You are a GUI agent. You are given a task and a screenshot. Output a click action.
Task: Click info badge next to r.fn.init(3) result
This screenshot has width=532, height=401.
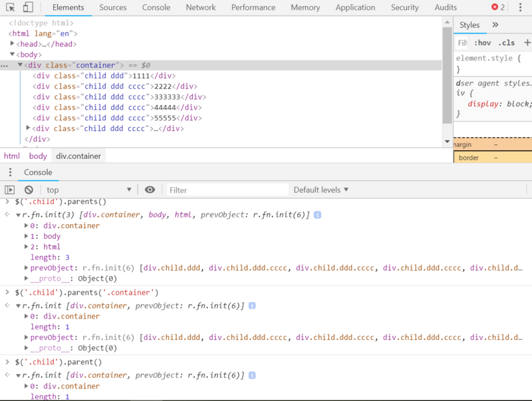(317, 215)
